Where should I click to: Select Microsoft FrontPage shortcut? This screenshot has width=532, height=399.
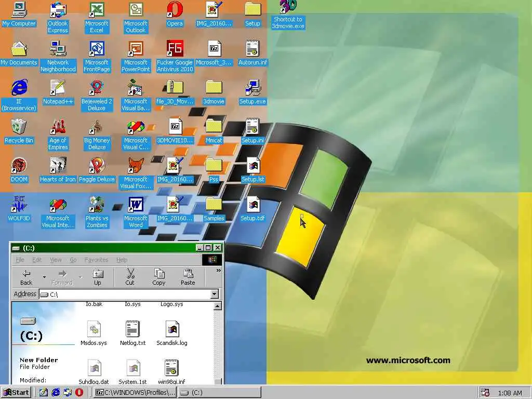(x=97, y=56)
